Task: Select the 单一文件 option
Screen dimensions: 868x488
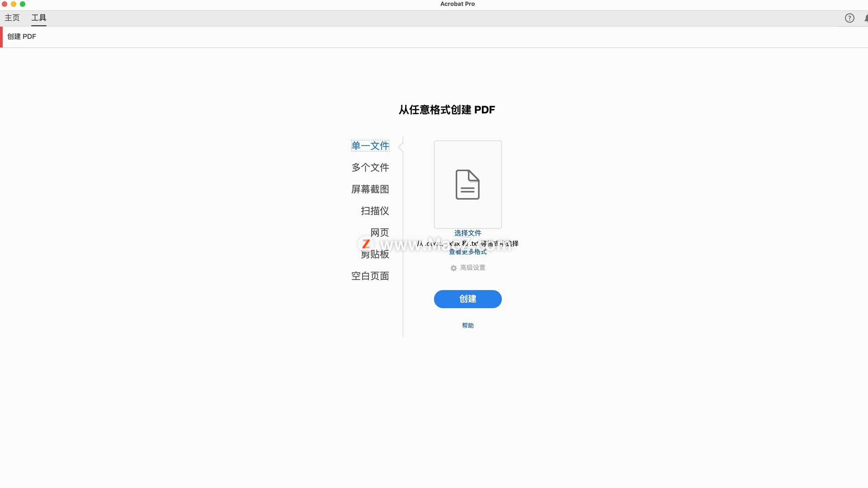Action: click(370, 145)
